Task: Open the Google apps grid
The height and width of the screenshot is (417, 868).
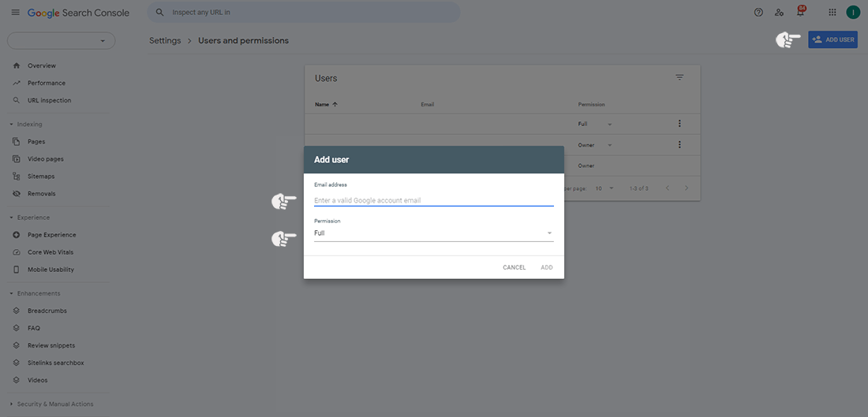Action: (832, 13)
